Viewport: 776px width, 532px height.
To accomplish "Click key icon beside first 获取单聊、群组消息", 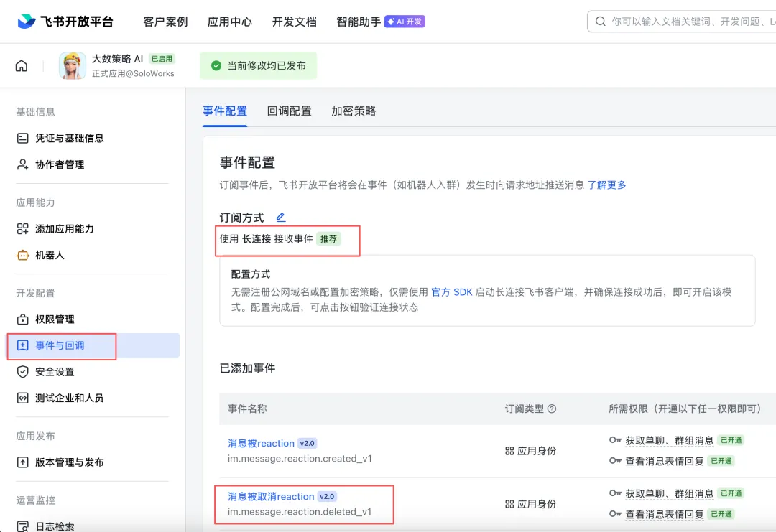I will pos(615,440).
